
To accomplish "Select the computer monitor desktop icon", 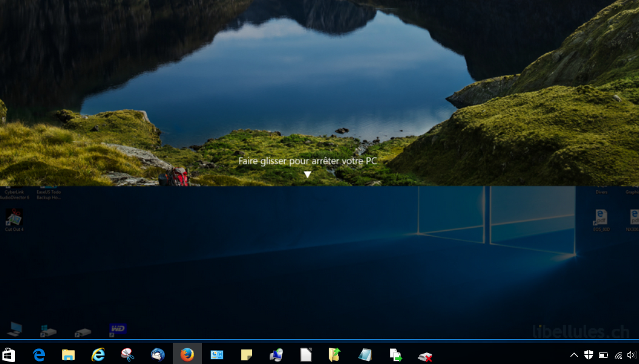I will point(15,329).
